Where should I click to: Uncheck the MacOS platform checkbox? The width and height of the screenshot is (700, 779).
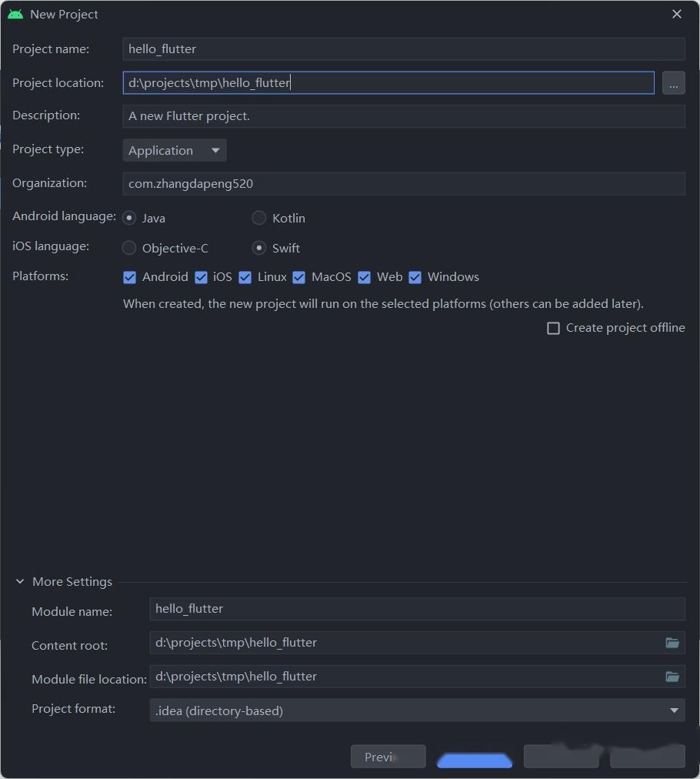tap(299, 277)
